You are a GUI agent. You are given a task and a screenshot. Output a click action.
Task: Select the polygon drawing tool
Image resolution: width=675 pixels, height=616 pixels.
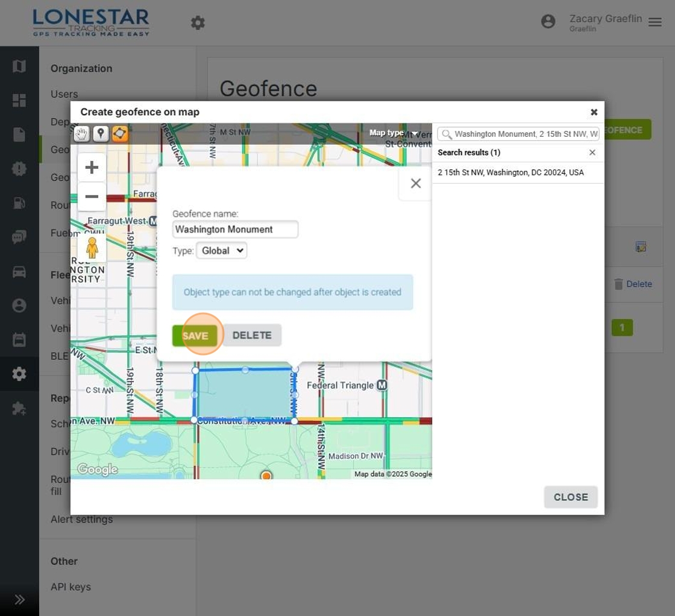pyautogui.click(x=120, y=134)
